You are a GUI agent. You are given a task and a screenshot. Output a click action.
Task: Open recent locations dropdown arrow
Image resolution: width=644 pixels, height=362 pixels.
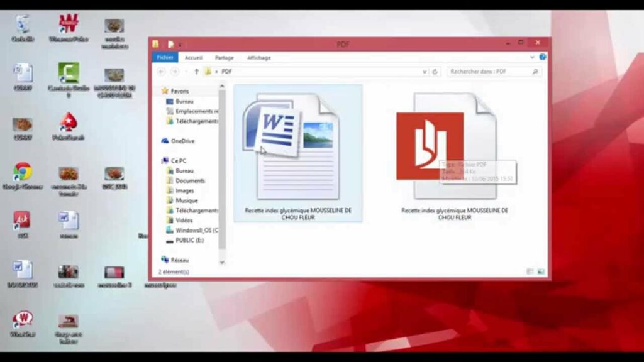pos(186,72)
